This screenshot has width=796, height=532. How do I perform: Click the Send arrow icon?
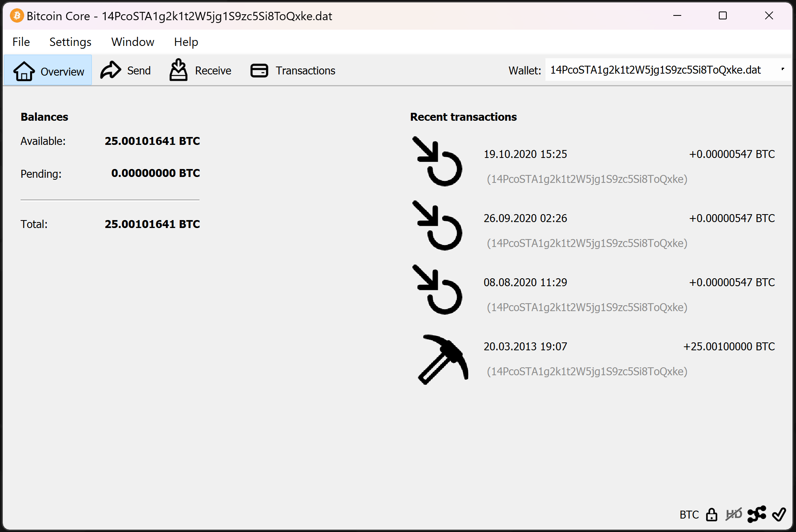(110, 70)
